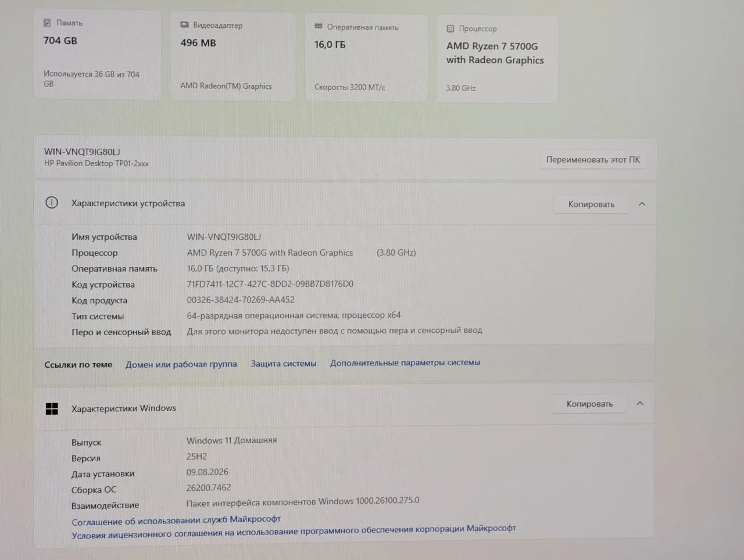Click the Сборка ОС label
Screen dimensions: 744x560
pos(94,490)
